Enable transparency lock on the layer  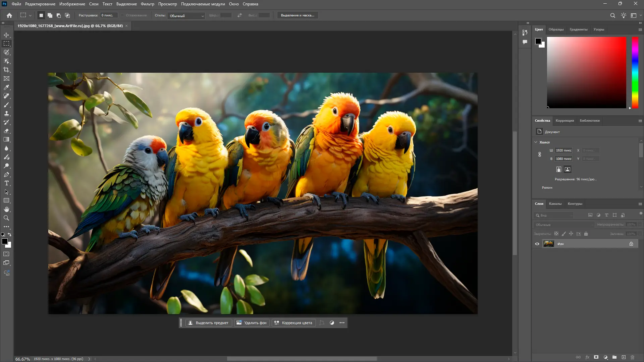click(x=556, y=234)
